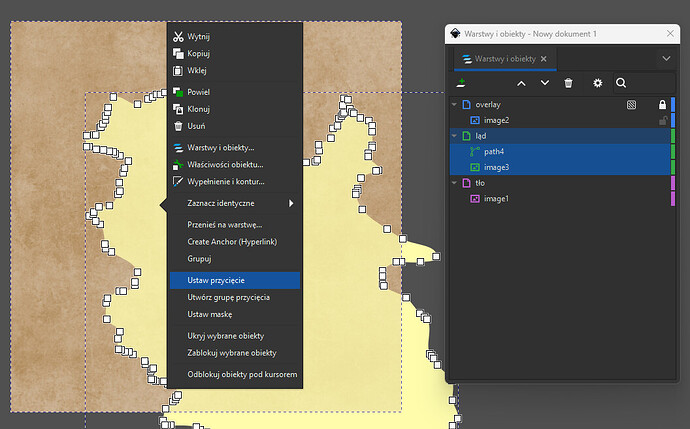This screenshot has width=690, height=429.
Task: Open layer panel settings gear
Action: click(598, 83)
